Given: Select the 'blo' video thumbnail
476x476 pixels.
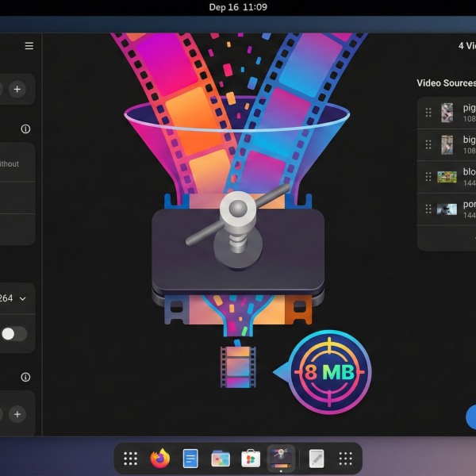Looking at the screenshot, I should click(x=447, y=177).
